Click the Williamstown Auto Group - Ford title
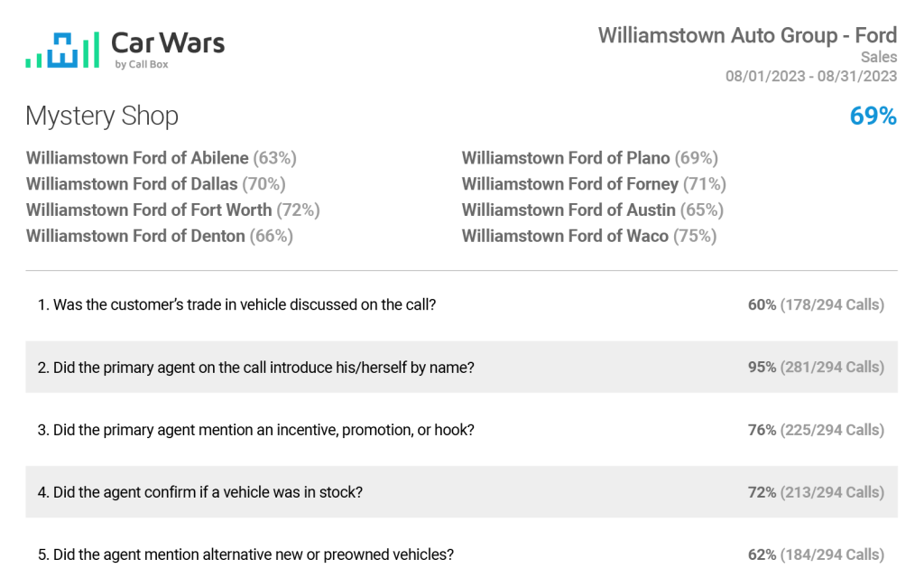The image size is (924, 587). click(747, 35)
